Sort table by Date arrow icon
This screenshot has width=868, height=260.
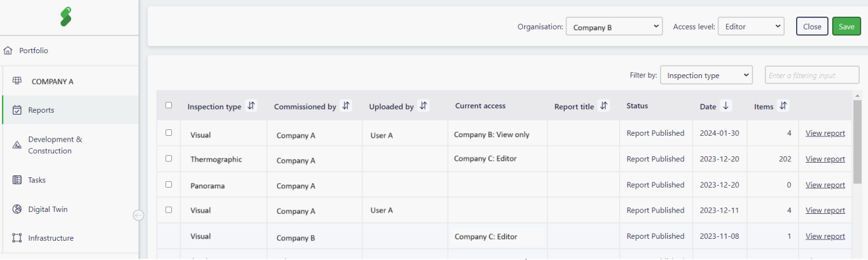[x=726, y=106]
